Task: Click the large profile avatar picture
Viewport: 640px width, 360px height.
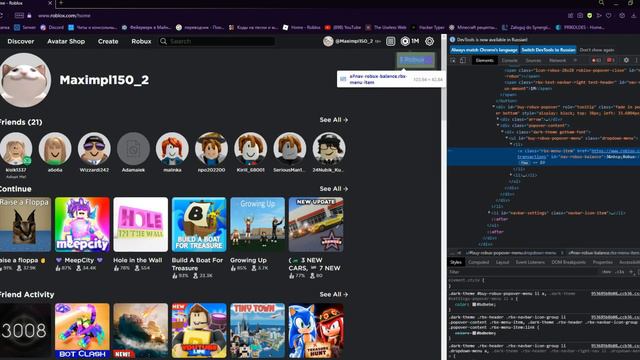Action: click(25, 80)
